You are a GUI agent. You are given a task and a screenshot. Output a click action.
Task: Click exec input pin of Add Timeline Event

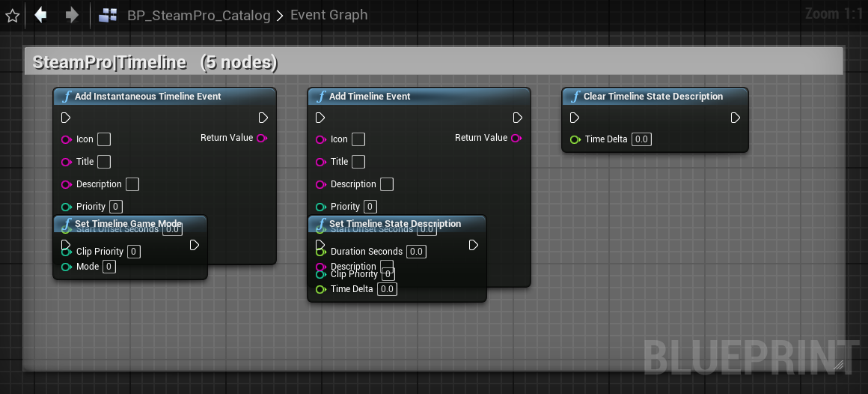click(320, 118)
